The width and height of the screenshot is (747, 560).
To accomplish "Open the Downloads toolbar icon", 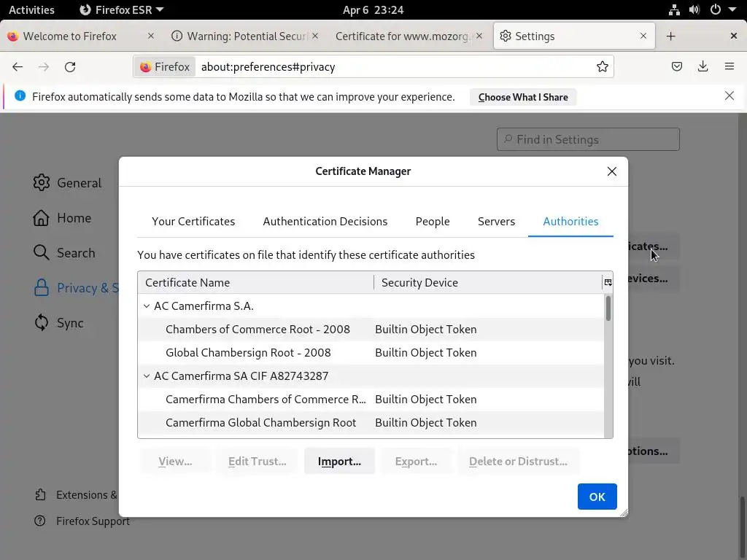I will click(703, 67).
